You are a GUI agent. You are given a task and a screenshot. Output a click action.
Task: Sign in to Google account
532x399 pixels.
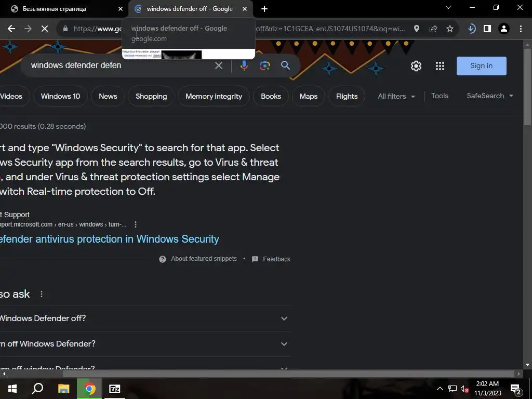[x=482, y=66]
